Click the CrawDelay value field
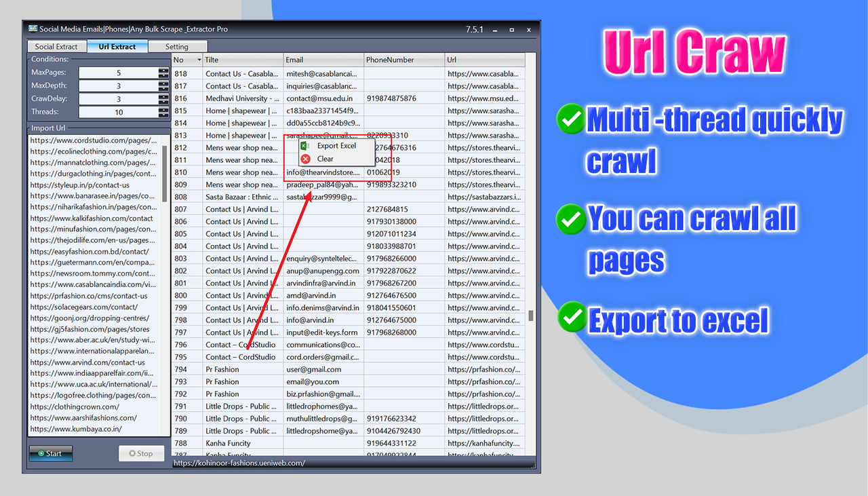The width and height of the screenshot is (868, 496). 119,99
